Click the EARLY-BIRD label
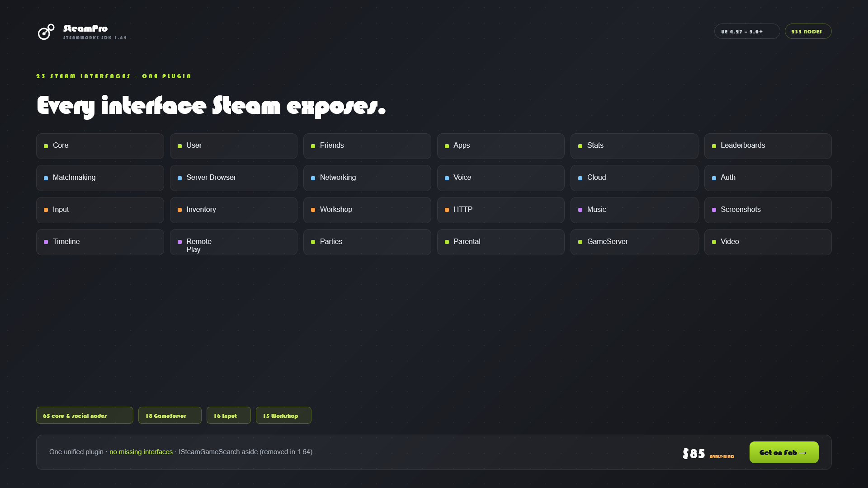The height and width of the screenshot is (488, 868). point(722,456)
